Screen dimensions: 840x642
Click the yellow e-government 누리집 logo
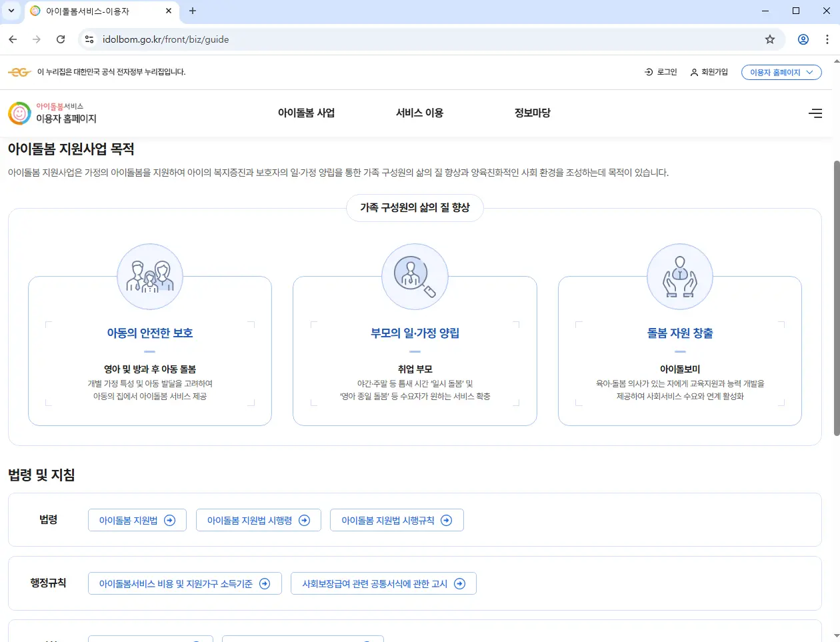pos(19,71)
